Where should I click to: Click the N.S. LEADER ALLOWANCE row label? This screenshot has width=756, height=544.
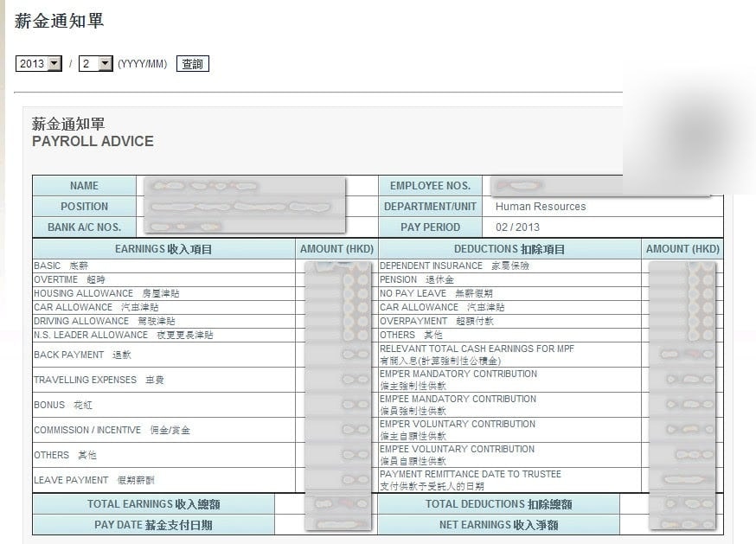coord(123,335)
